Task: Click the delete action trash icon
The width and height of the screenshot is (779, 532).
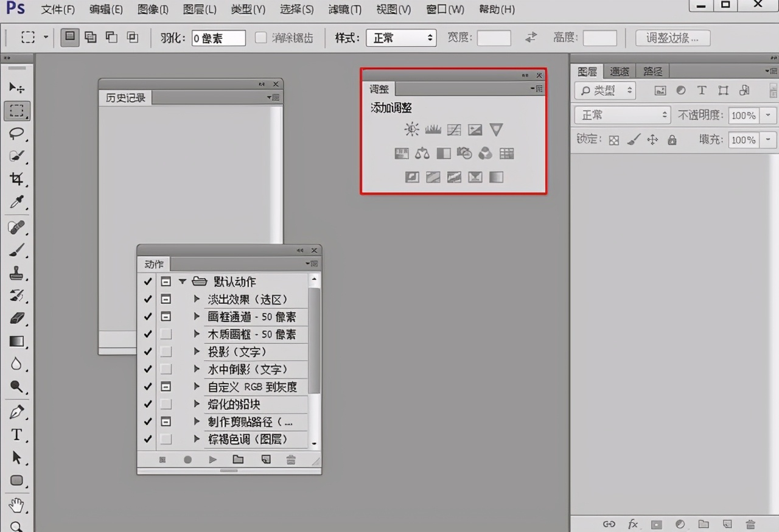Action: pos(291,460)
